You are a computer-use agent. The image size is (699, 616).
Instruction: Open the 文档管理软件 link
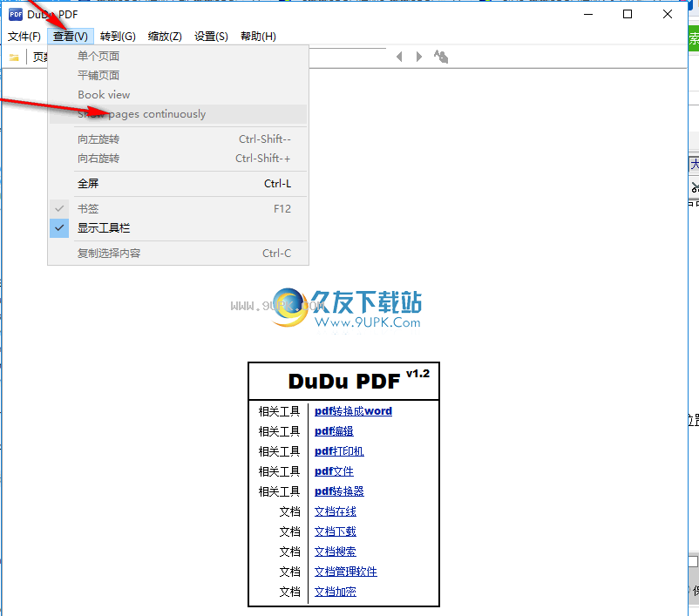point(345,572)
